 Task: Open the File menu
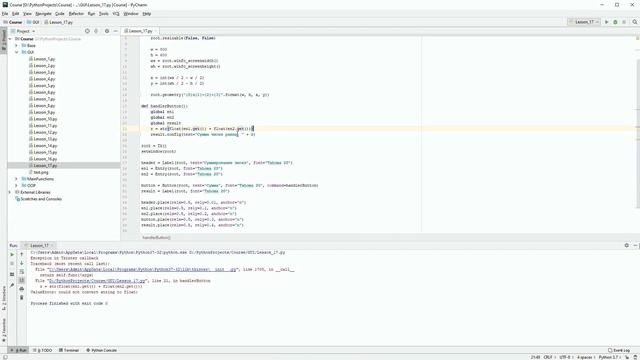tap(5, 13)
